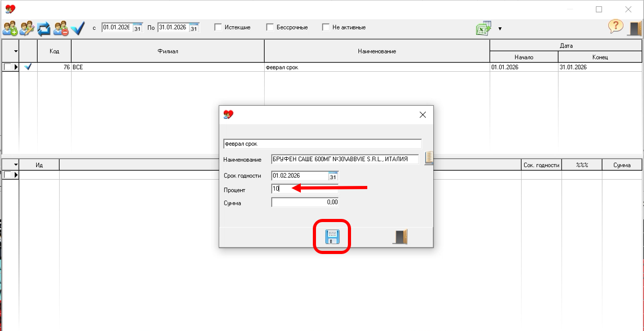Screen dimensions: 644x331
Task: Click the edit users pencil icon
Action: [x=27, y=28]
